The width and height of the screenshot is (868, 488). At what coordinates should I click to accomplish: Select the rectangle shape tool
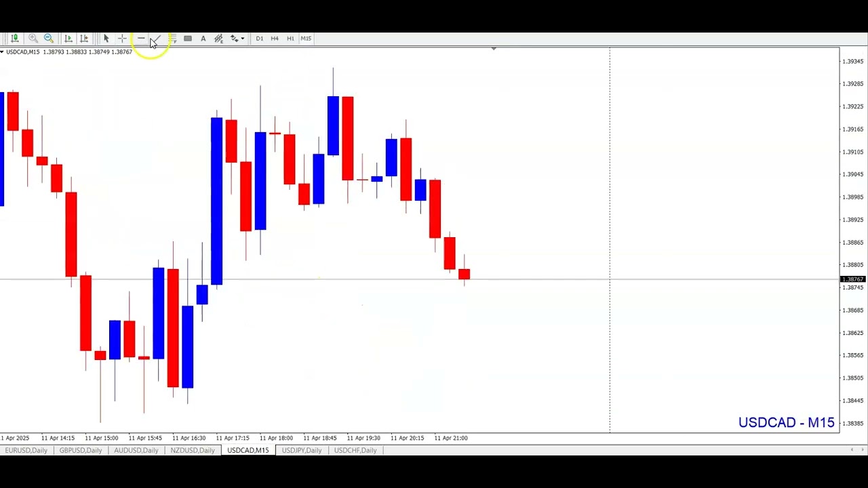(x=188, y=39)
